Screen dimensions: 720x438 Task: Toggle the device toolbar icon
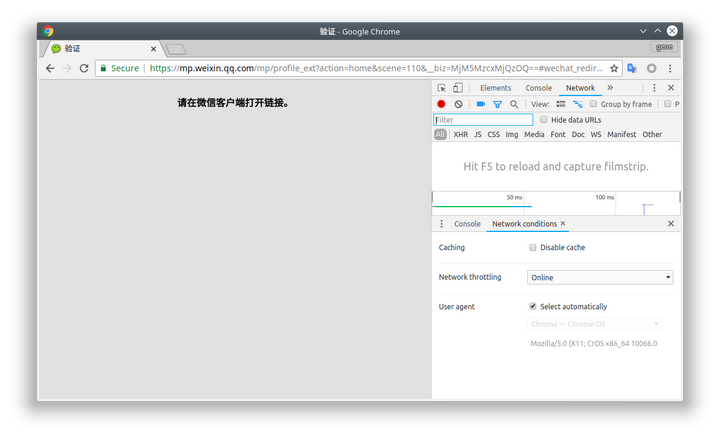coord(458,88)
